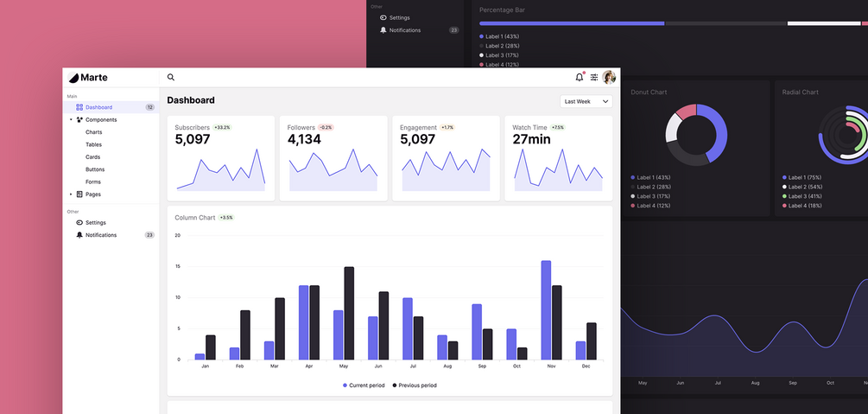Click the purple Nov bar in the column chart
This screenshot has height=414, width=868.
pos(546,310)
